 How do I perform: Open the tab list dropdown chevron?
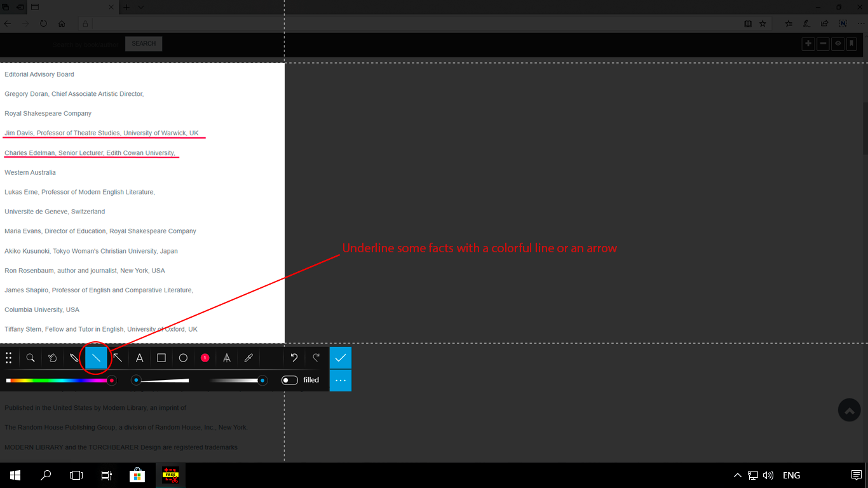(140, 7)
